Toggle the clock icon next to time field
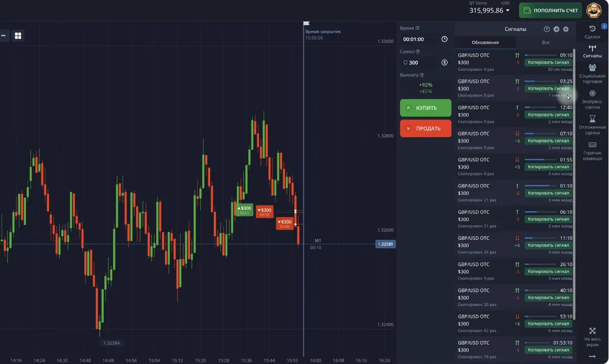Image resolution: width=609 pixels, height=364 pixels. pos(444,39)
